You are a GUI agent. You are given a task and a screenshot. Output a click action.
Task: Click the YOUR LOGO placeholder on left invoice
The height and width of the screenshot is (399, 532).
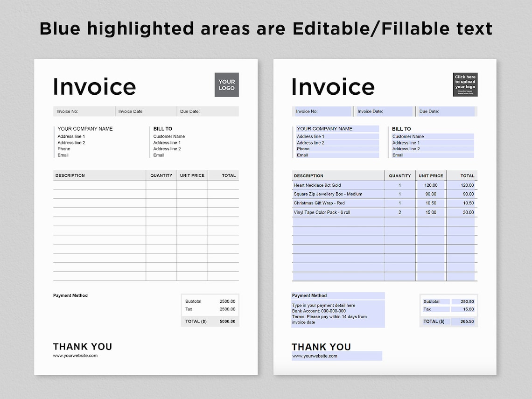click(226, 84)
